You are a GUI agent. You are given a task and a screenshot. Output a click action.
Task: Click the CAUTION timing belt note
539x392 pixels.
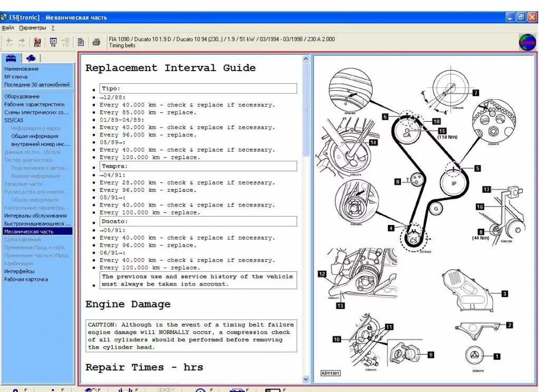point(191,336)
